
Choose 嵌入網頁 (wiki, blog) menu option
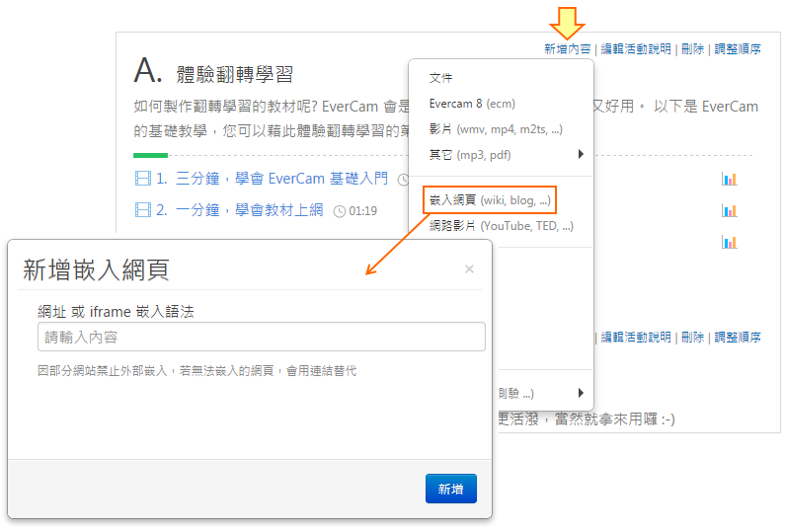pos(490,200)
